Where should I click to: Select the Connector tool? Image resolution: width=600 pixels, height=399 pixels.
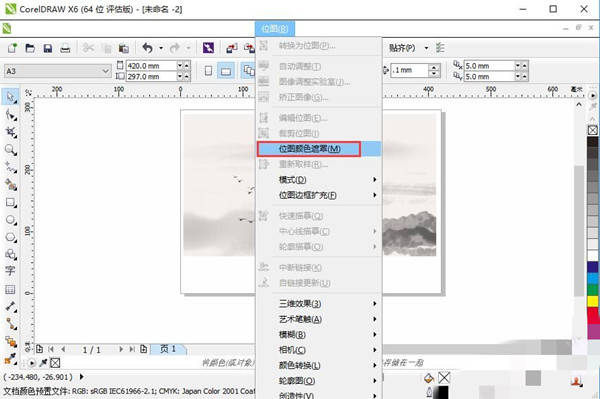point(10,324)
